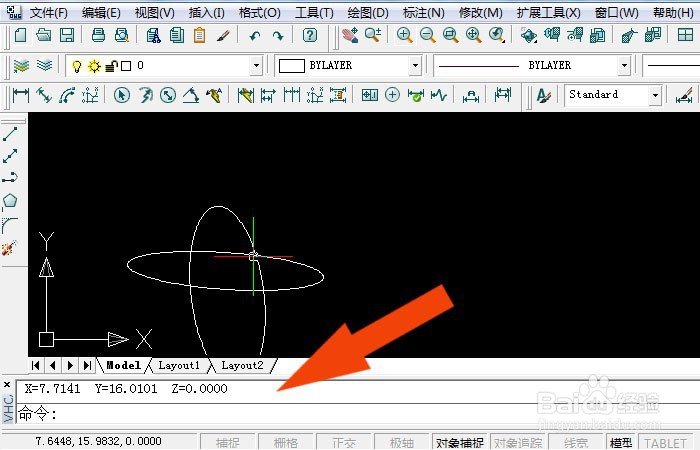Screen dimensions: 700x450
Task: Toggle 极轴 polar tracking in status bar
Action: point(401,442)
